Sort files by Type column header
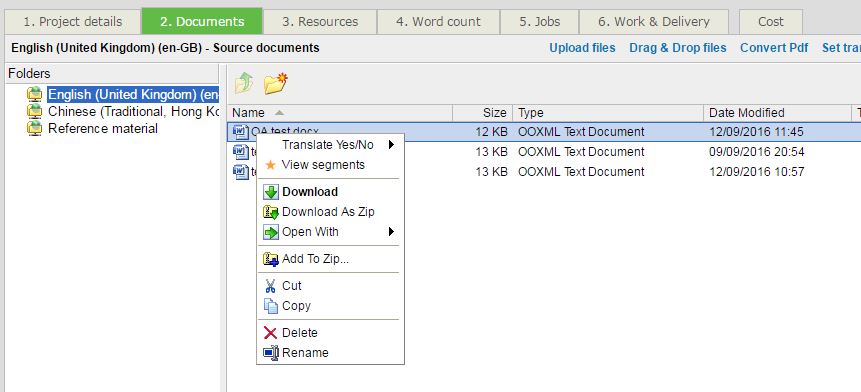 click(x=608, y=113)
